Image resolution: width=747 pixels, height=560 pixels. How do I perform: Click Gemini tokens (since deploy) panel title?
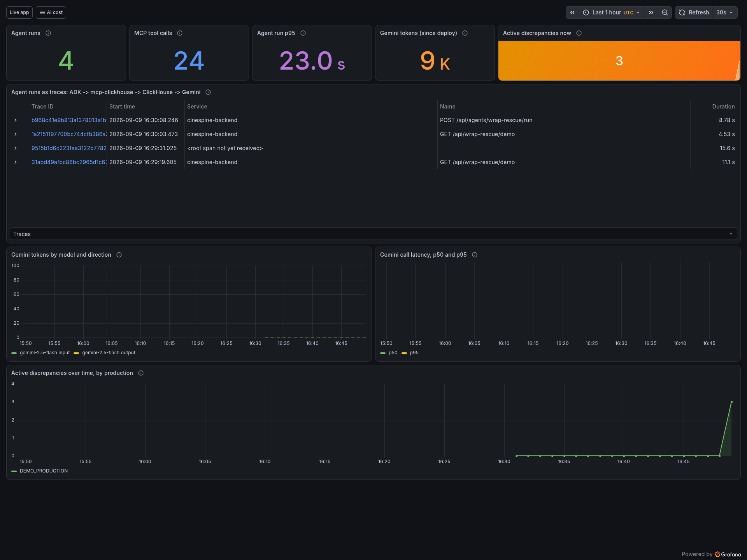pos(418,33)
